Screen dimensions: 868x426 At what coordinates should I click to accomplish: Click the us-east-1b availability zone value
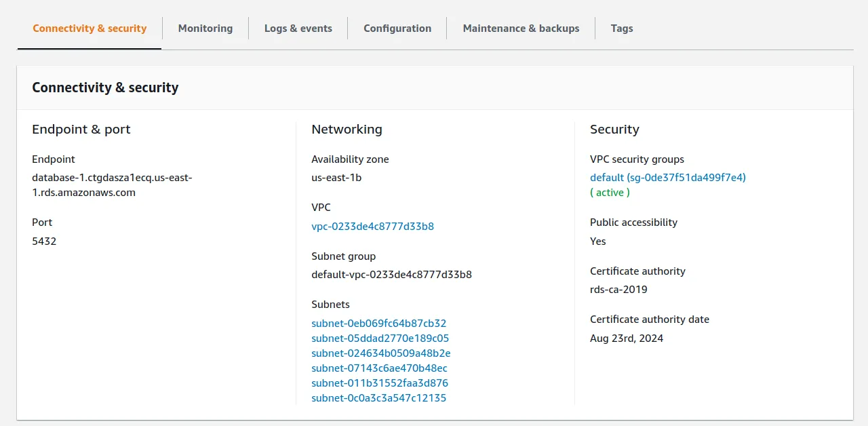(x=336, y=178)
